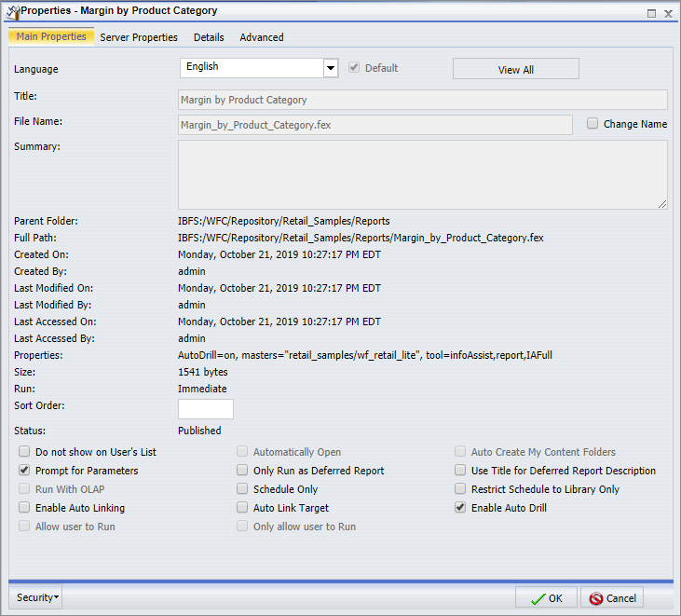
Task: Click the Created By admin value
Action: [192, 271]
